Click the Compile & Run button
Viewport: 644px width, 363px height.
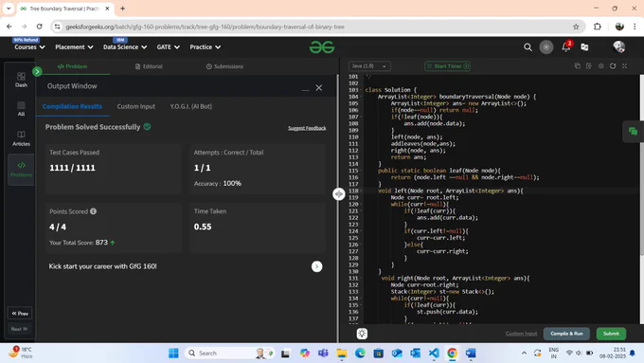point(566,334)
